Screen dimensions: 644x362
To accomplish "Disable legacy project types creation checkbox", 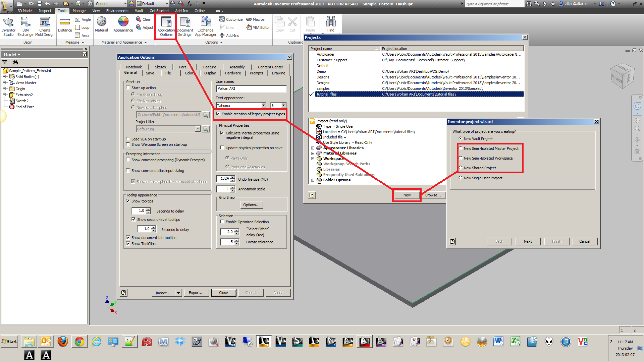I will 218,114.
